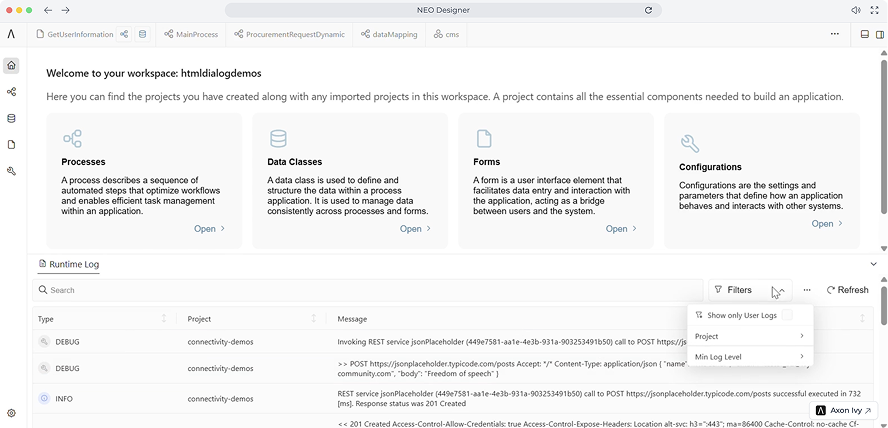Click connectivity-demos in the INFO row
The image size is (888, 428).
pos(220,399)
